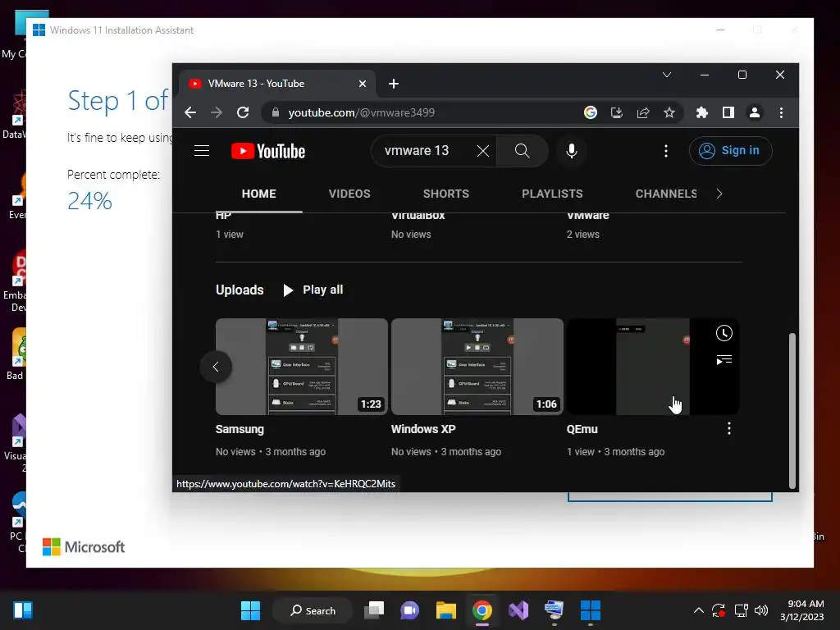Share this page via address bar icon
Screen dimensions: 840x630
pyautogui.click(x=643, y=112)
